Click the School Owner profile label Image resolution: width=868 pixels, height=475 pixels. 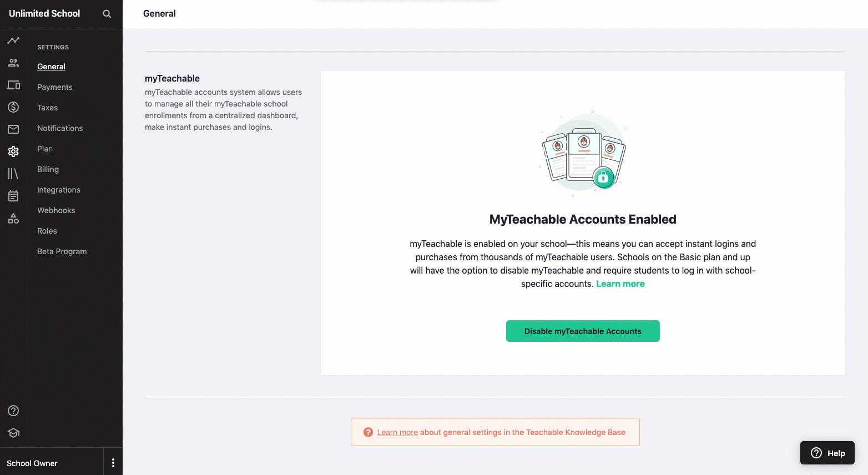coord(32,463)
